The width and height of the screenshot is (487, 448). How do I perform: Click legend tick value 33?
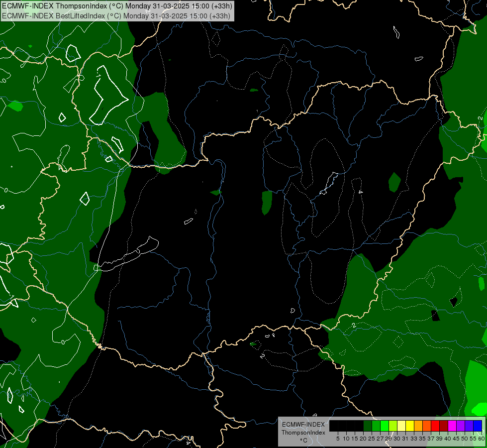[414, 439]
